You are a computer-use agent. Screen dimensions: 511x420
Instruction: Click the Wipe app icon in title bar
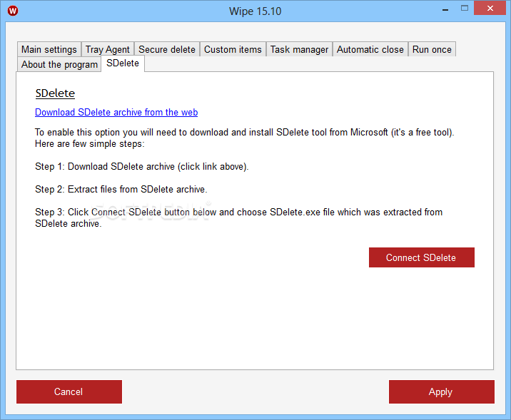pyautogui.click(x=13, y=11)
